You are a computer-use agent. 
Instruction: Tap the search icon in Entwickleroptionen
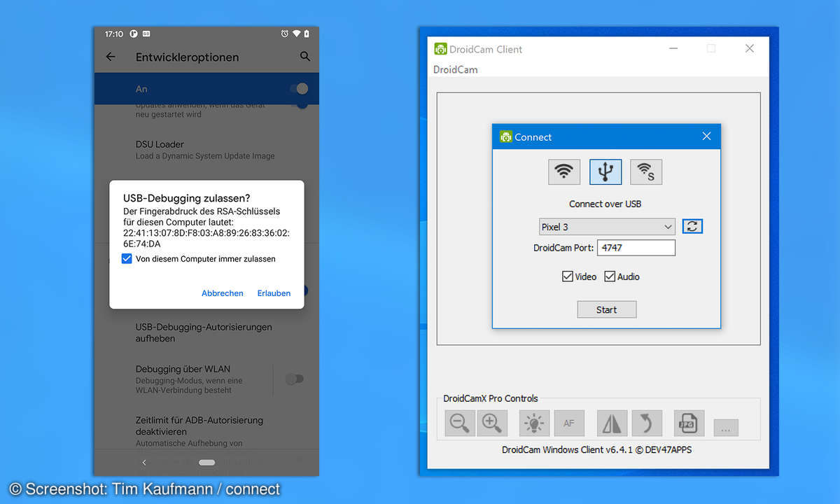click(305, 57)
